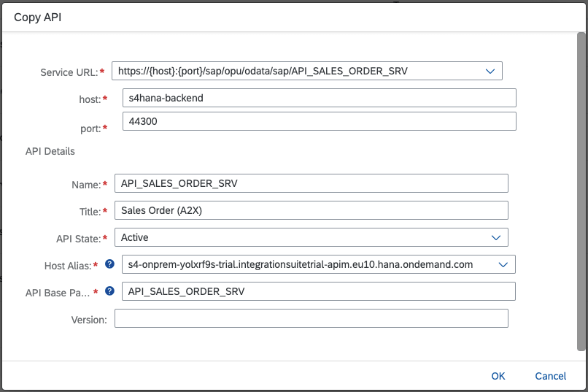Click the Copy API dialog title
Viewport: 588px width, 392px height.
pos(37,18)
